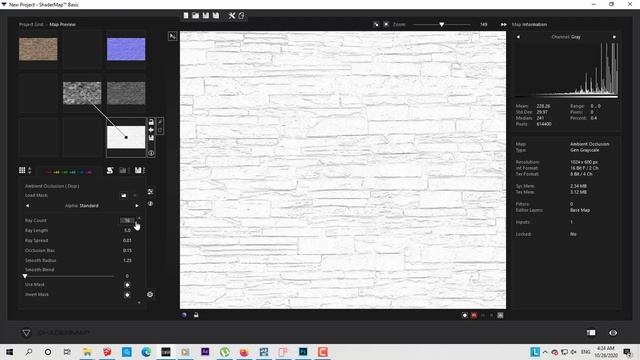The width and height of the screenshot is (640, 360).
Task: Switch to the Map Preview tab
Action: coord(62,24)
